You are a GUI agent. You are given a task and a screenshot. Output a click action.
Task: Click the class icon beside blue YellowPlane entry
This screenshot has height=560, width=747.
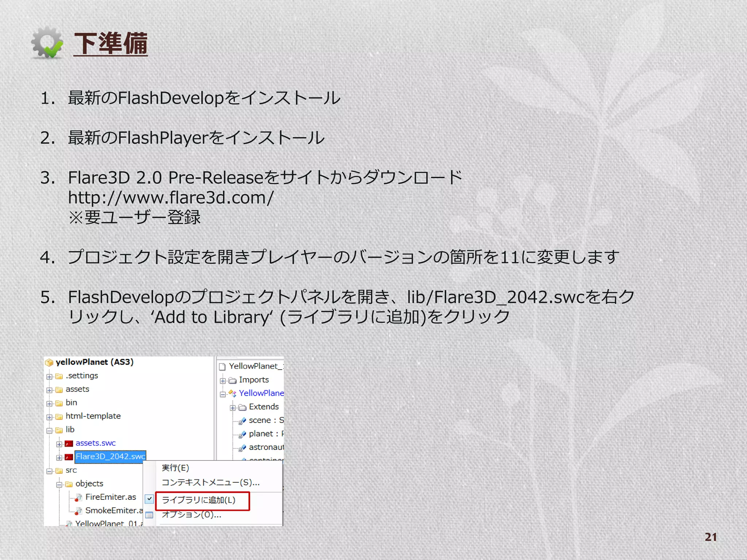click(232, 393)
